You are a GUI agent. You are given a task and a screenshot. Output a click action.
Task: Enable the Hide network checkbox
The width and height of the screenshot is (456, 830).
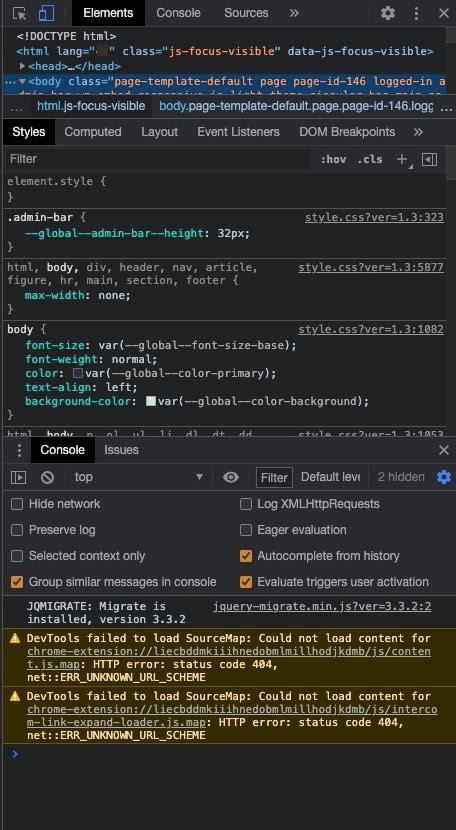tap(17, 504)
